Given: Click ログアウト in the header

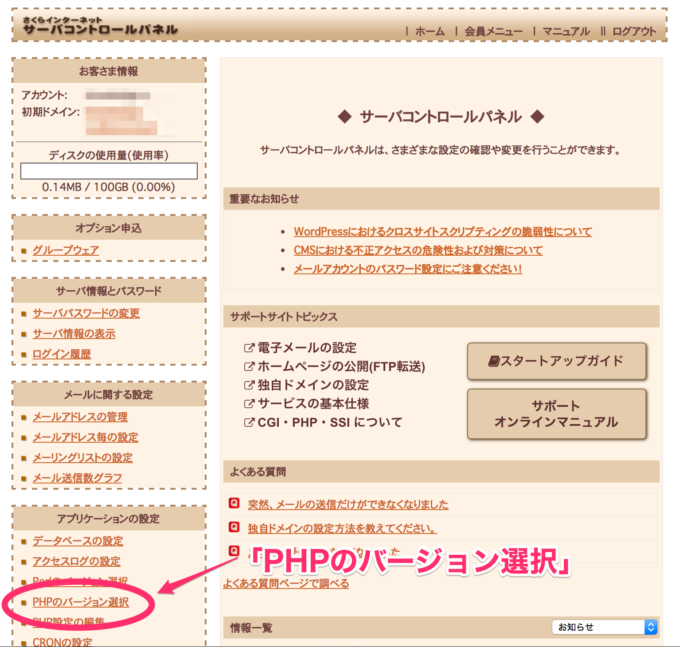Looking at the screenshot, I should point(634,31).
